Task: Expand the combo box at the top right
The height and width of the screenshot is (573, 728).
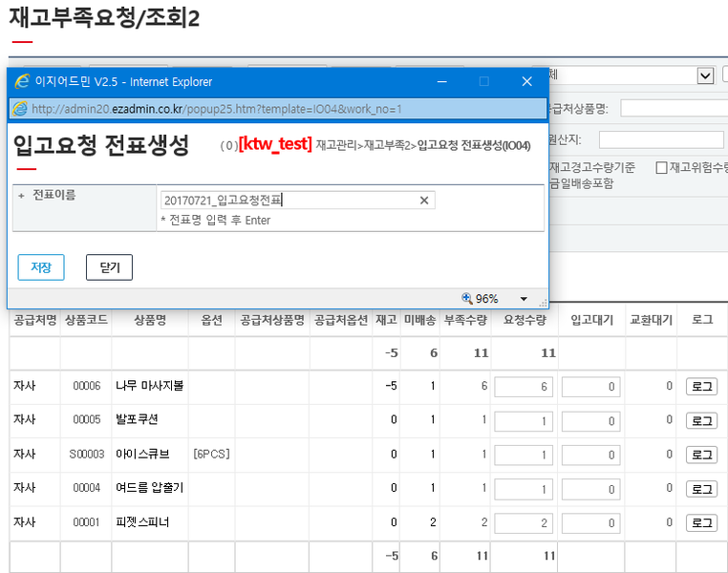Action: pyautogui.click(x=705, y=75)
